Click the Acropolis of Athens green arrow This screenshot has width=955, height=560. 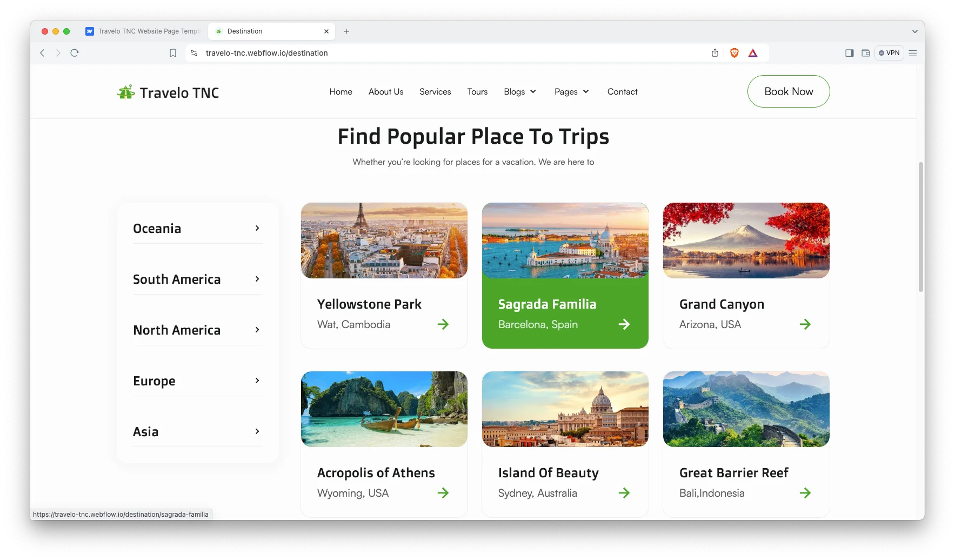pos(443,493)
